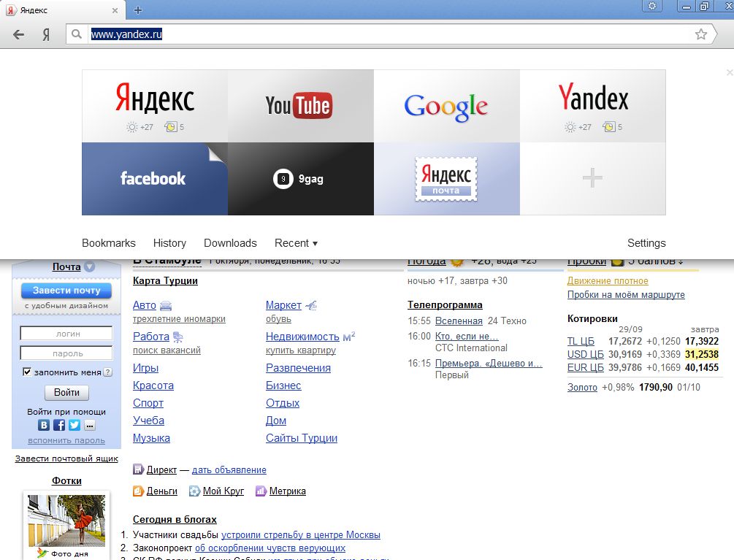Focus the пароль input field

tap(66, 353)
